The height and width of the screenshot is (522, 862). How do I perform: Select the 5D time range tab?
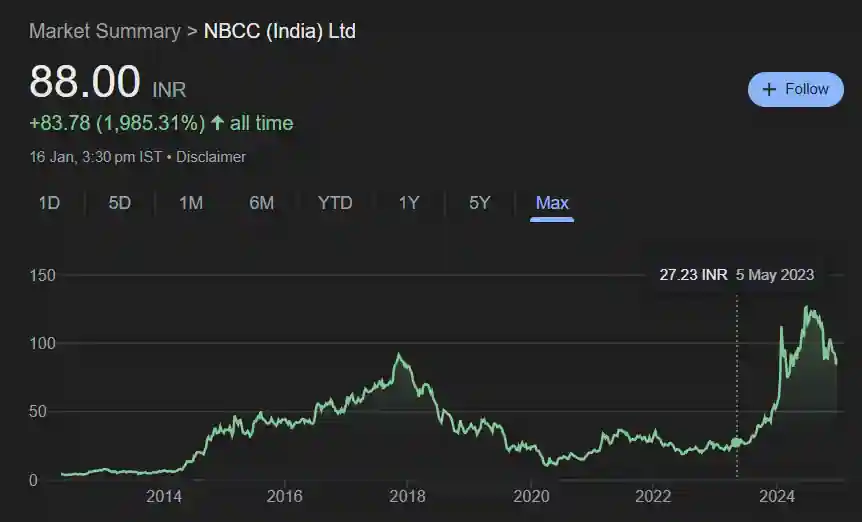[x=119, y=203]
